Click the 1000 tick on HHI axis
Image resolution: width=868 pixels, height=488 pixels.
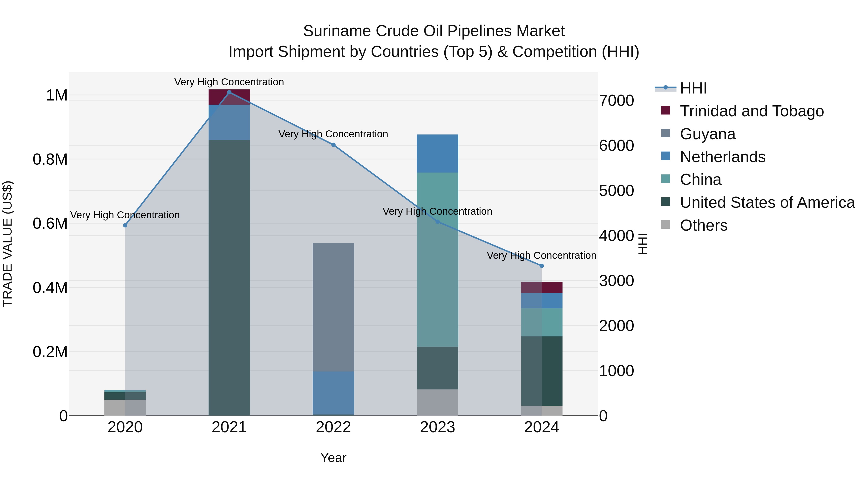click(617, 371)
